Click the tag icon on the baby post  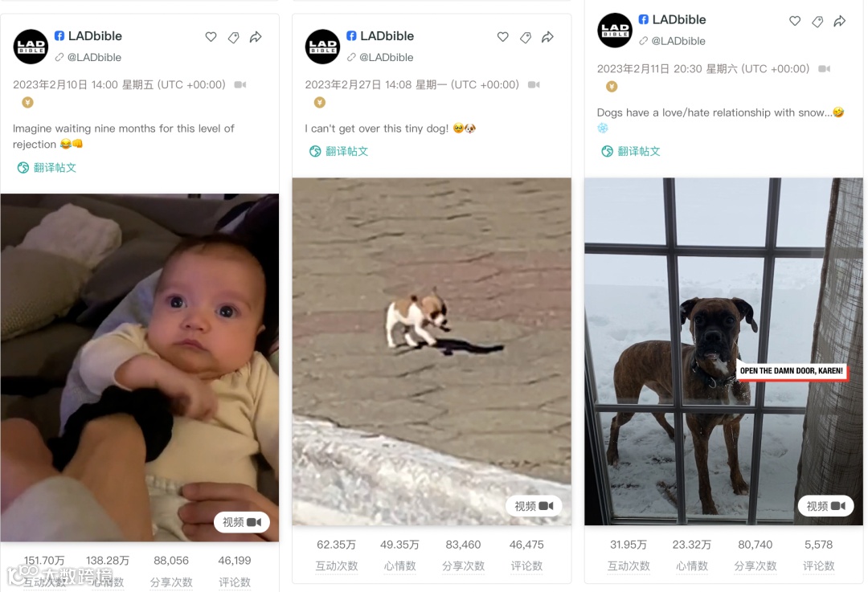(x=234, y=37)
